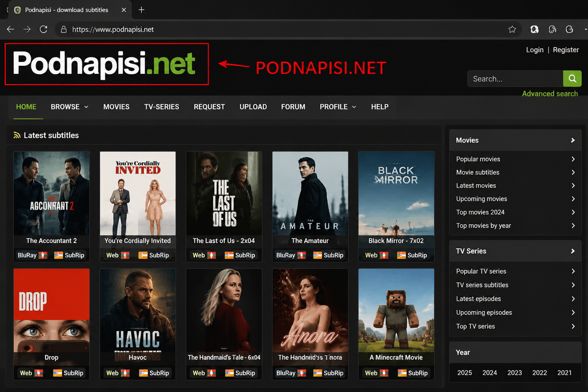
Task: Open Upcoming movies sidebar link
Action: (x=482, y=199)
